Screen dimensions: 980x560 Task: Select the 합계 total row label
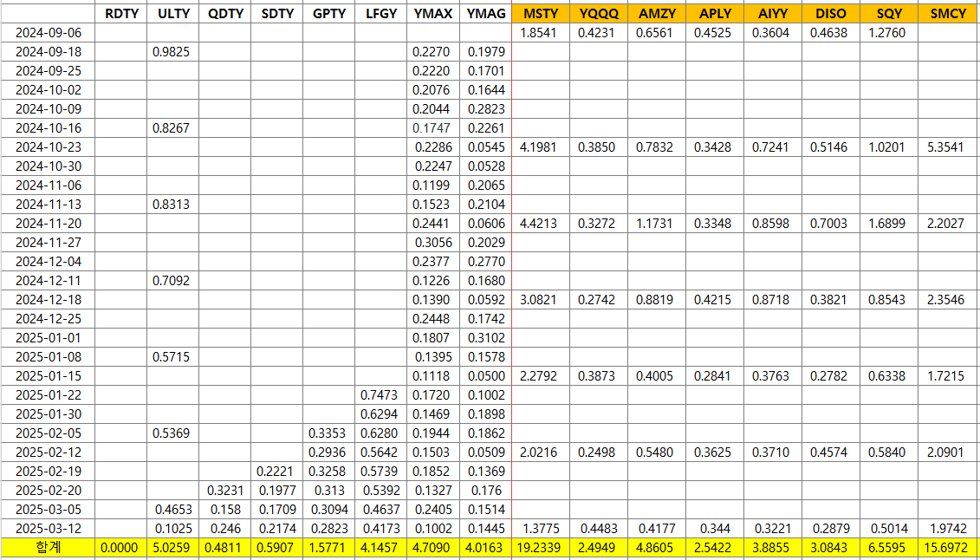[49, 548]
